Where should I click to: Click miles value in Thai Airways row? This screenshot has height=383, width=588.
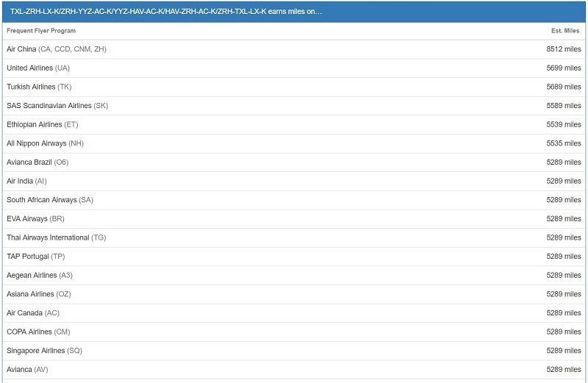coord(564,237)
